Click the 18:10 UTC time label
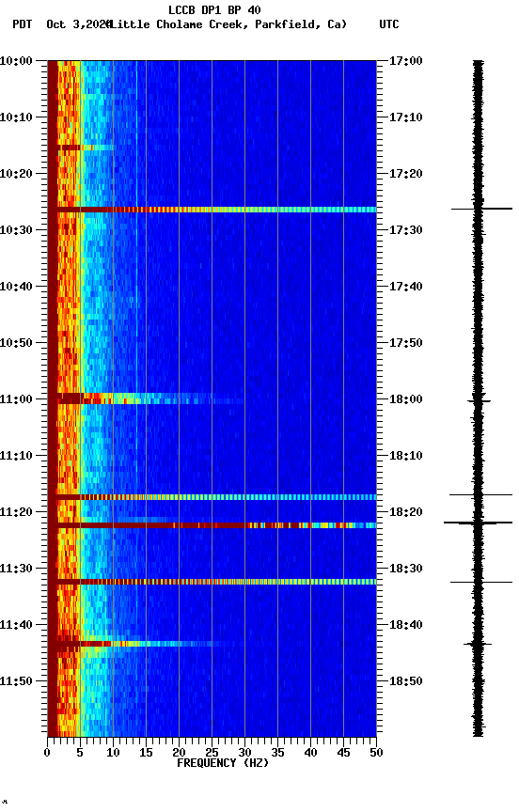The width and height of the screenshot is (519, 812). (x=406, y=456)
